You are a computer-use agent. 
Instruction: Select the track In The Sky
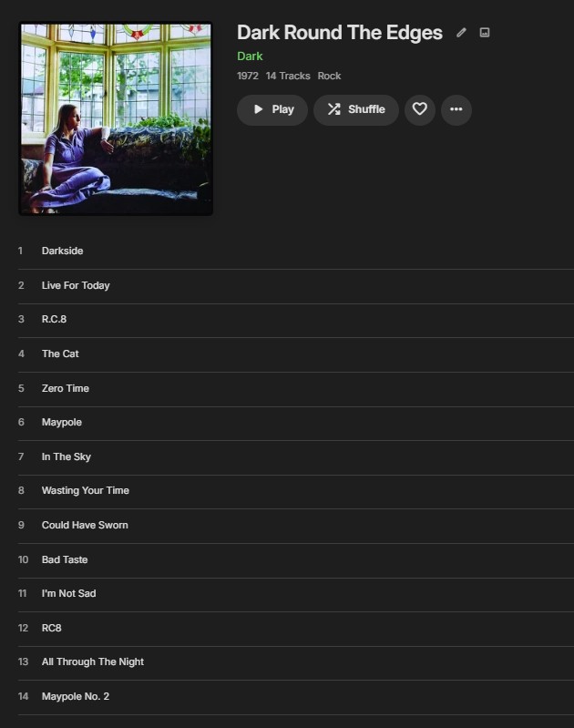tap(296, 457)
